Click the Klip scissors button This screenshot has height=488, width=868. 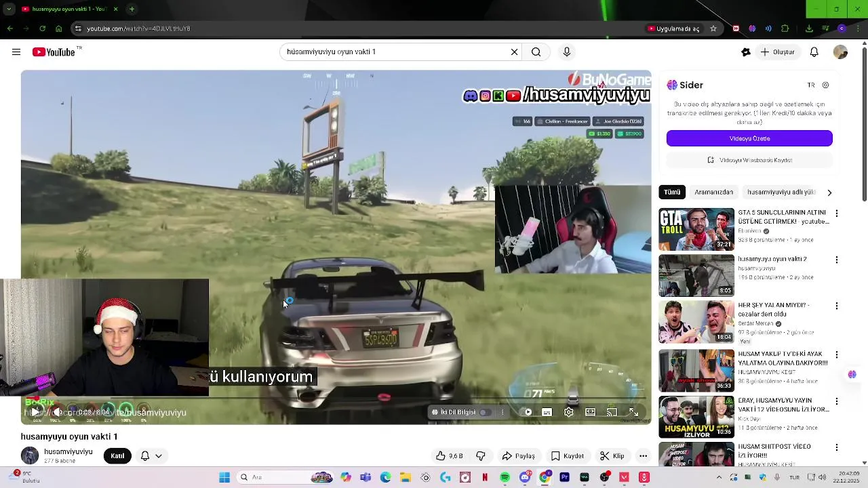tap(612, 456)
